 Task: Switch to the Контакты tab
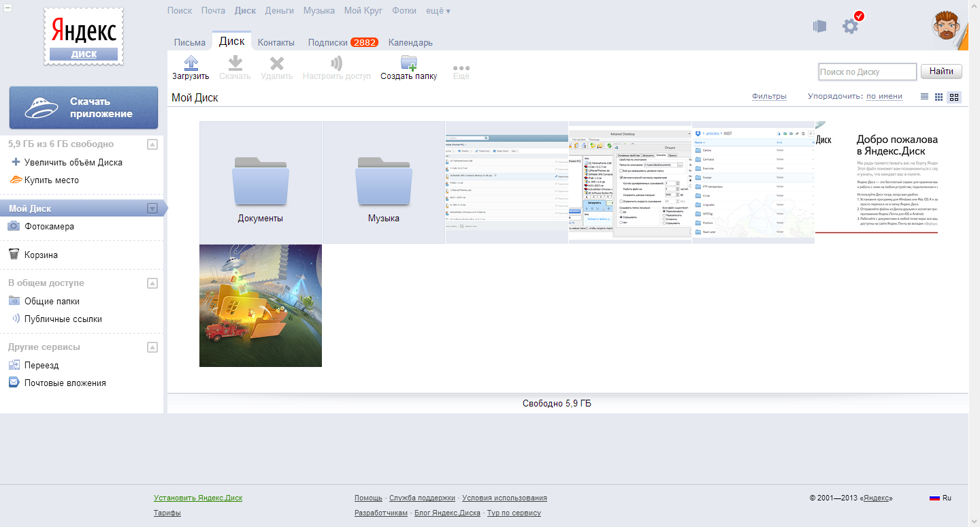276,42
